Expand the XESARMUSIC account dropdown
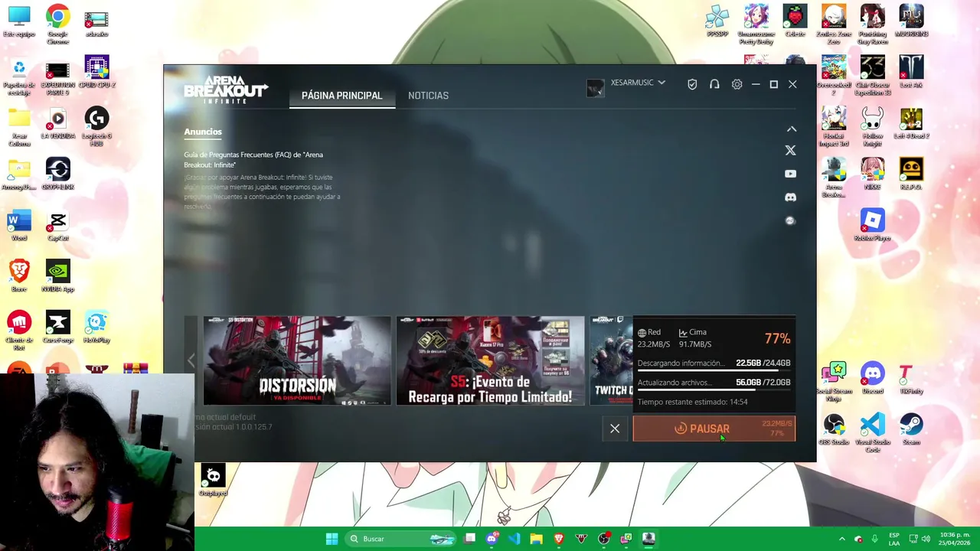Screen dimensions: 980x551 click(661, 83)
